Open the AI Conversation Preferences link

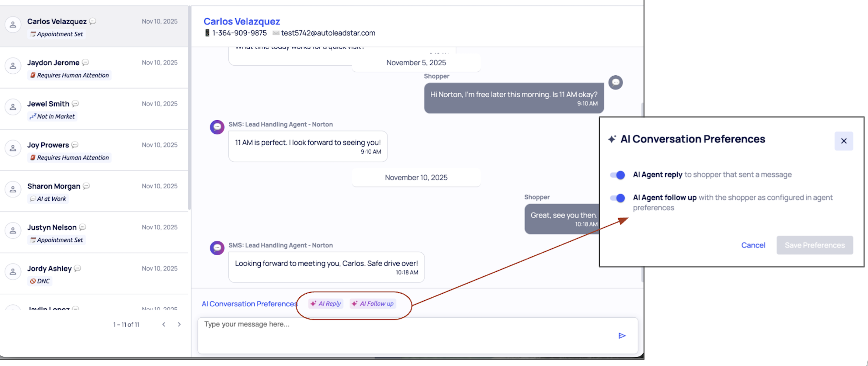pos(249,304)
